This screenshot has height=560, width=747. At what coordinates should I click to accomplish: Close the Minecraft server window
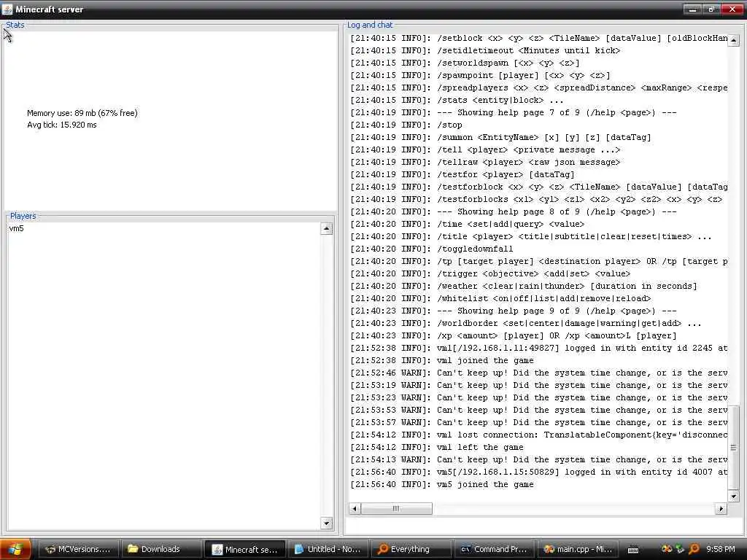[732, 9]
